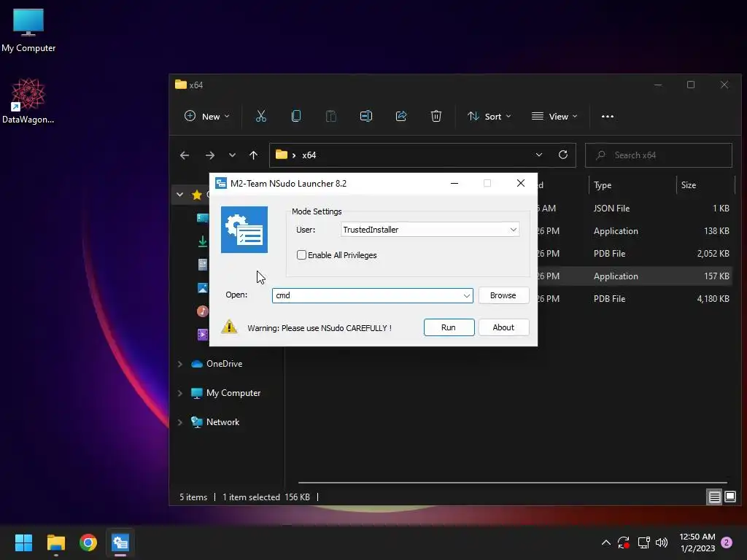
Task: Select the My Computer desktop icon
Action: coord(28,31)
